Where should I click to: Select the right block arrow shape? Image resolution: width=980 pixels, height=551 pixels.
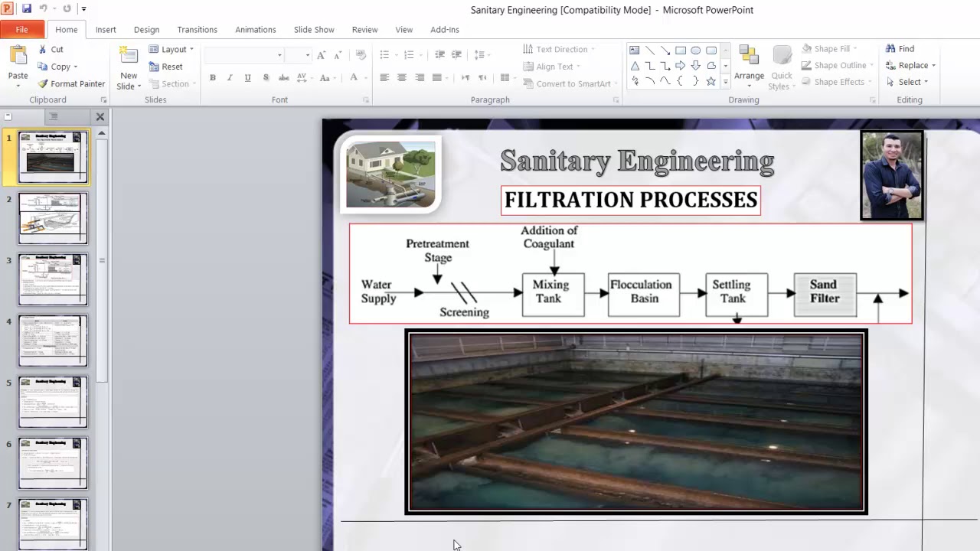tap(681, 66)
